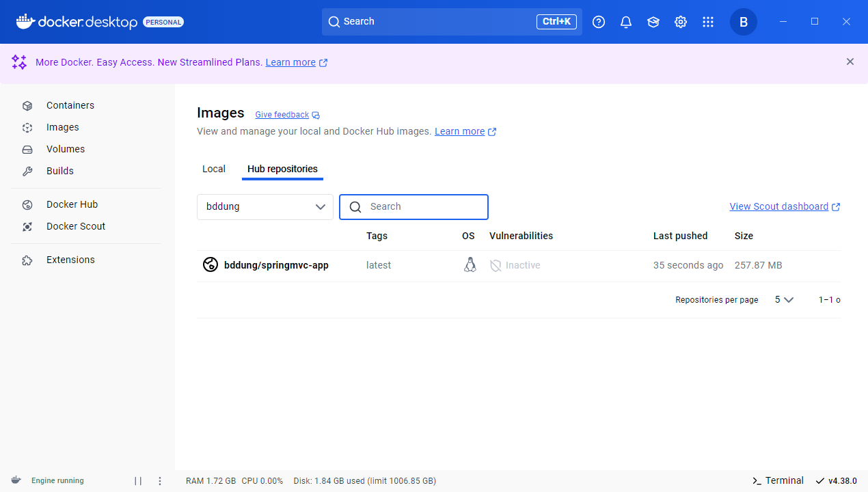Click the version v4.38.0 checkmark indicator
Screen dimensions: 868x492
coord(836,480)
